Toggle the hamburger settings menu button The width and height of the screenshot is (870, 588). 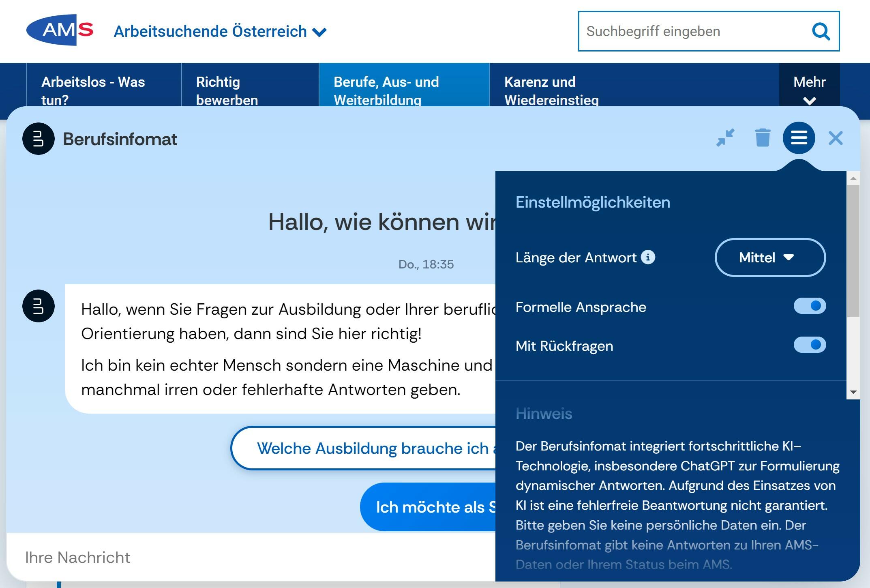point(799,138)
